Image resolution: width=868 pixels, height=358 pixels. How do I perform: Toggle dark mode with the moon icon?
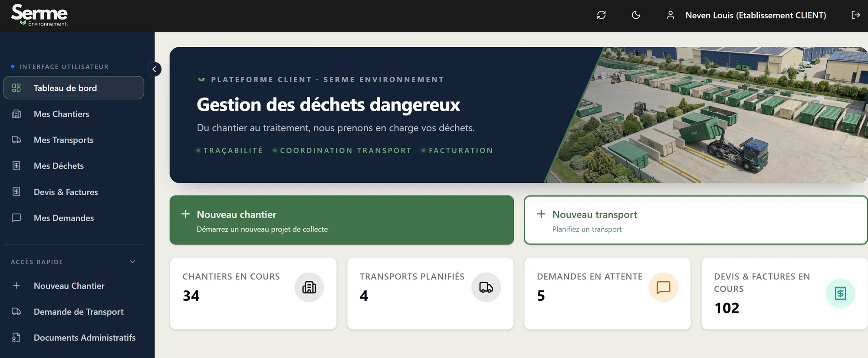[636, 15]
